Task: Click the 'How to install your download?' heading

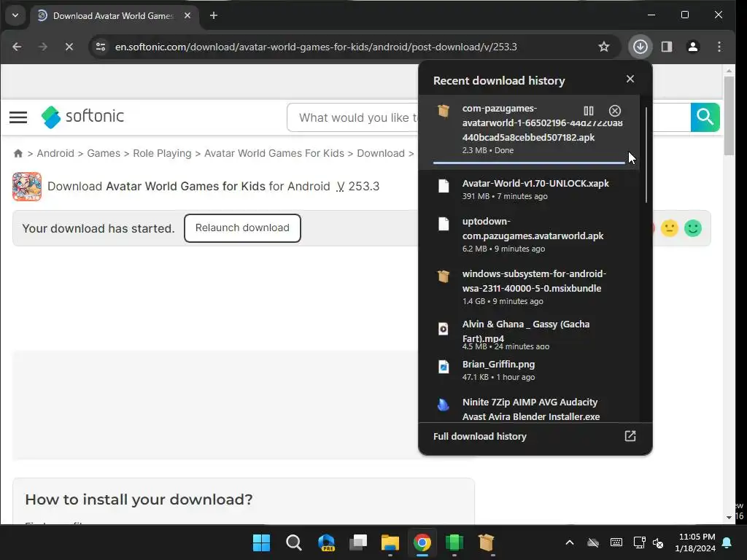Action: pyautogui.click(x=139, y=499)
